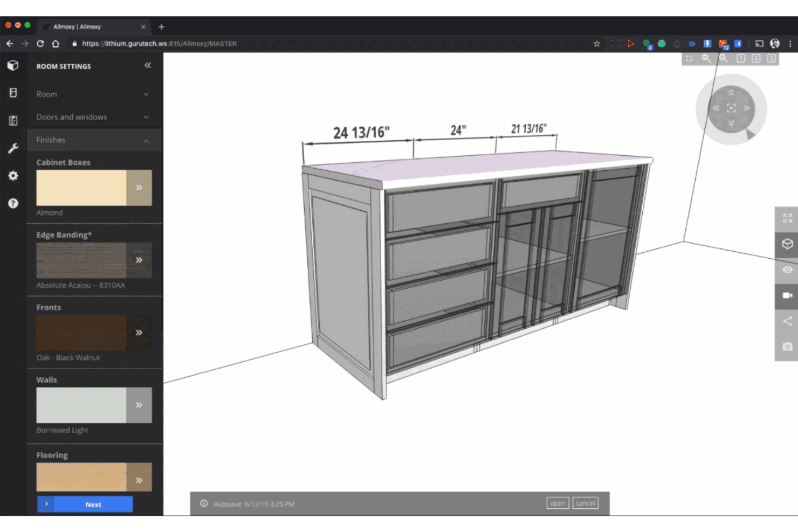Rotate the camera left with the navigation wheel
Screen dimensions: 798x532
coord(716,108)
